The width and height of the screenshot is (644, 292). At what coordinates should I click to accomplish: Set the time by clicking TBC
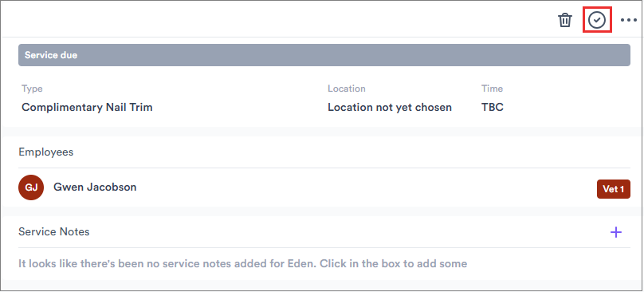tap(493, 108)
